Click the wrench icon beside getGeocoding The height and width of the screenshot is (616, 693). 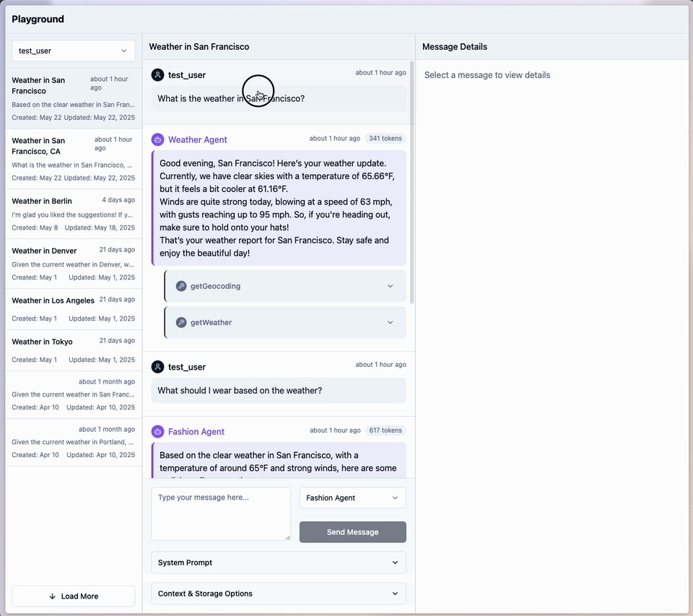[x=181, y=286]
